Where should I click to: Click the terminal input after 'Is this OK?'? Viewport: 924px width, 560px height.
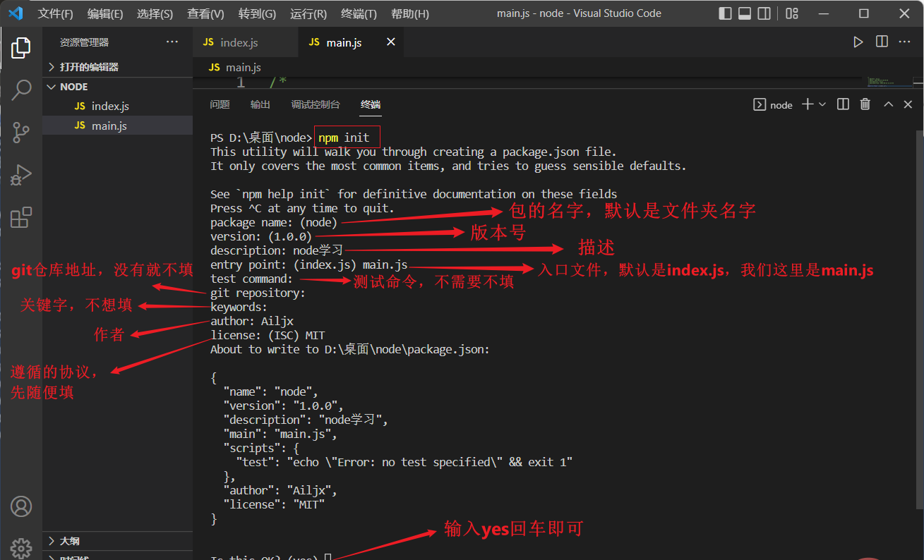click(328, 559)
